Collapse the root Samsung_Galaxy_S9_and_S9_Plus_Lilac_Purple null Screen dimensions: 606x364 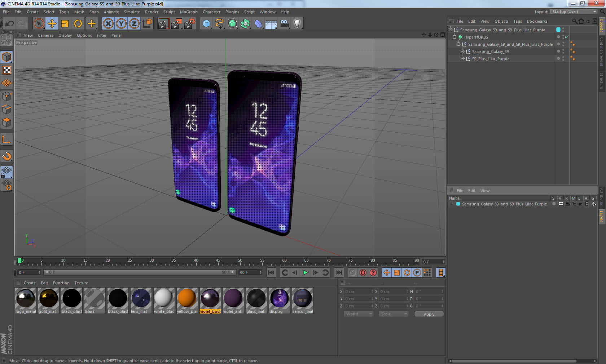[451, 30]
